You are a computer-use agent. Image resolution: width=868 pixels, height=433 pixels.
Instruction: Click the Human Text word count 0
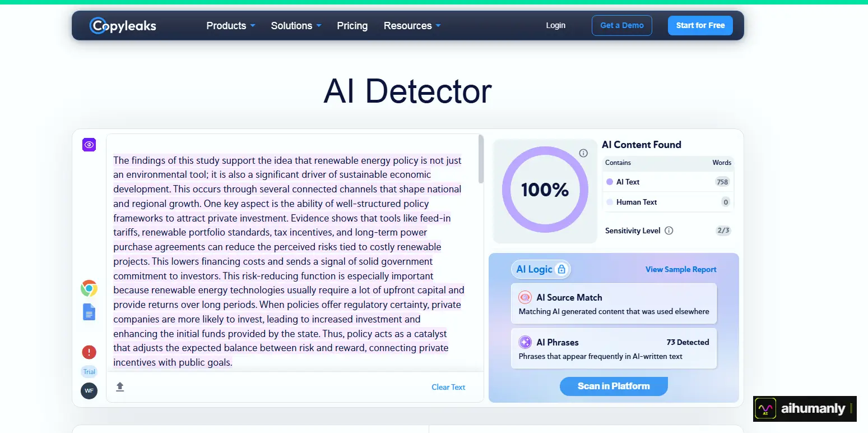pyautogui.click(x=726, y=202)
